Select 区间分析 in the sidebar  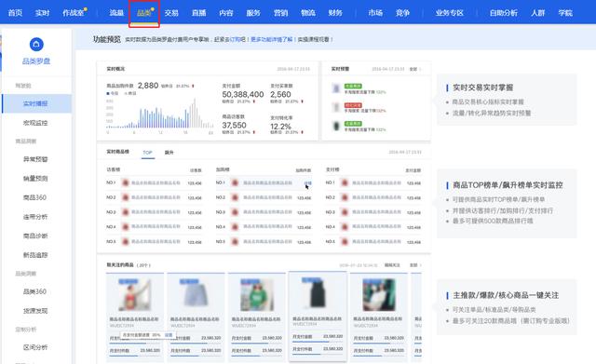35,347
